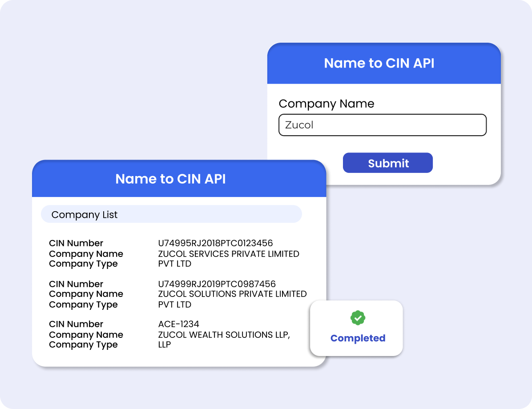Screen dimensions: 532x409
Task: Click the green completed checkmark badge icon
Action: [x=358, y=318]
